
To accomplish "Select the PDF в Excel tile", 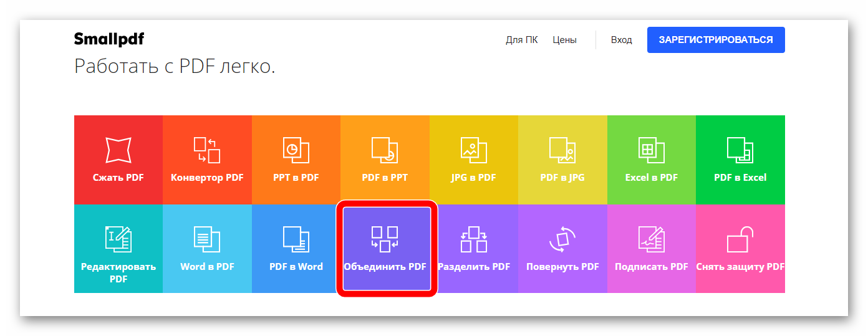I will pyautogui.click(x=740, y=160).
